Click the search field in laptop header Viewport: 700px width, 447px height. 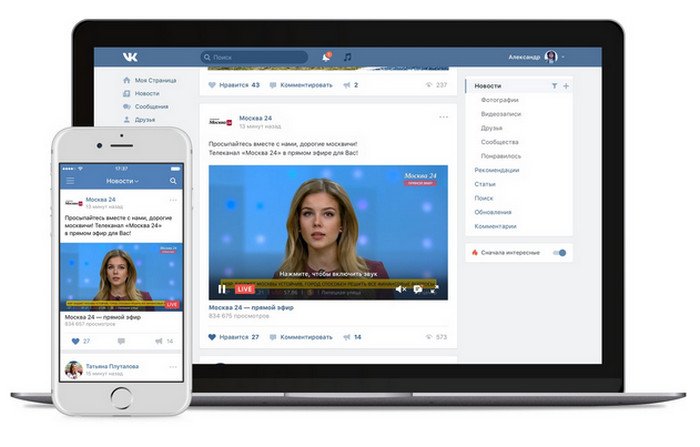click(254, 57)
